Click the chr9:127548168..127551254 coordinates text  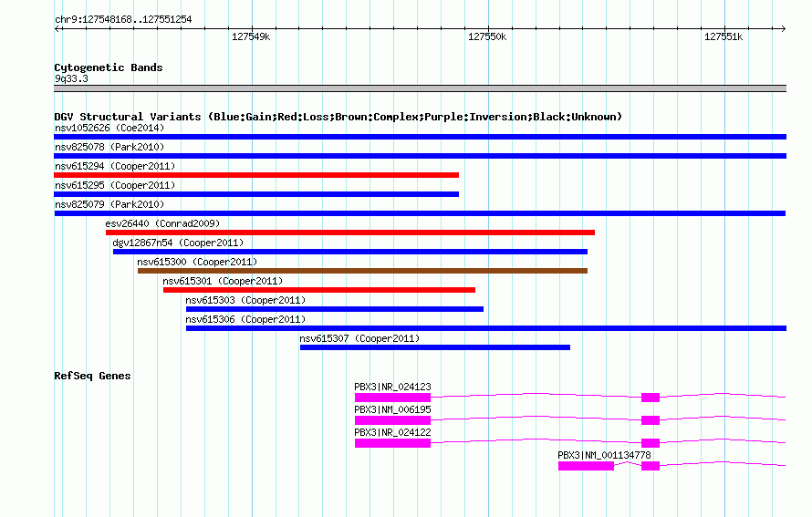coord(123,20)
